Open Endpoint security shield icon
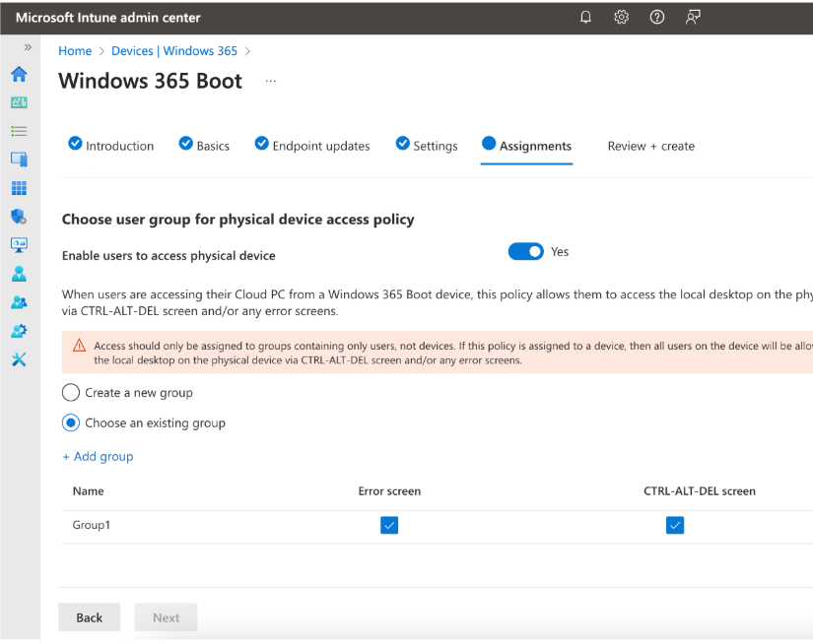This screenshot has height=644, width=813. [x=19, y=217]
